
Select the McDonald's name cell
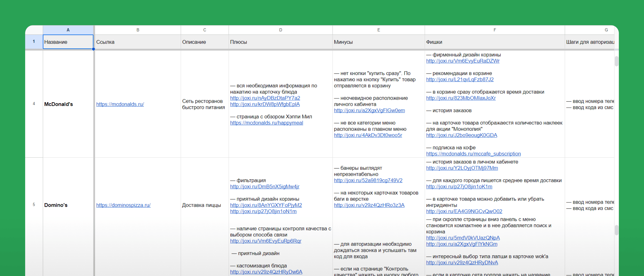(x=68, y=104)
